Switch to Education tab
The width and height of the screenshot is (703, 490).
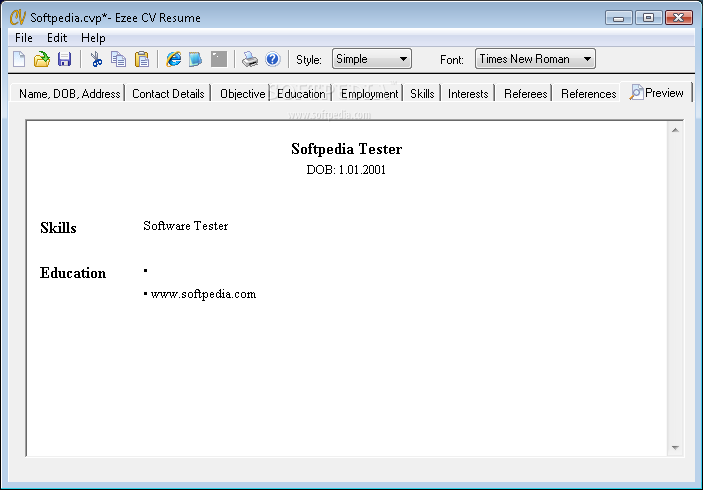[301, 94]
